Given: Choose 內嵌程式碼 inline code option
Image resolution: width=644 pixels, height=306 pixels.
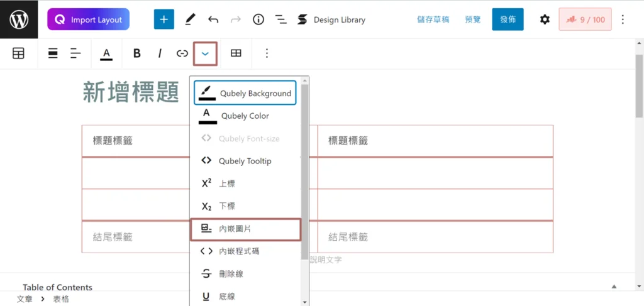Looking at the screenshot, I should point(245,251).
